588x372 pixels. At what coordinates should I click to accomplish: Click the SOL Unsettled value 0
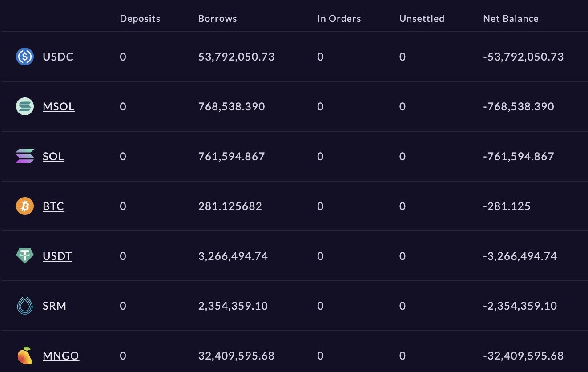pos(403,157)
